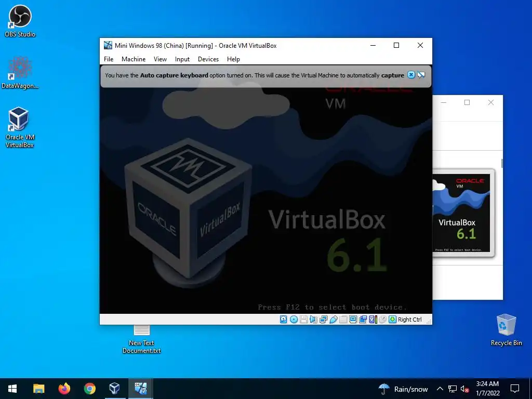Open Rain/snow weather widget
This screenshot has height=399, width=532.
tap(403, 389)
